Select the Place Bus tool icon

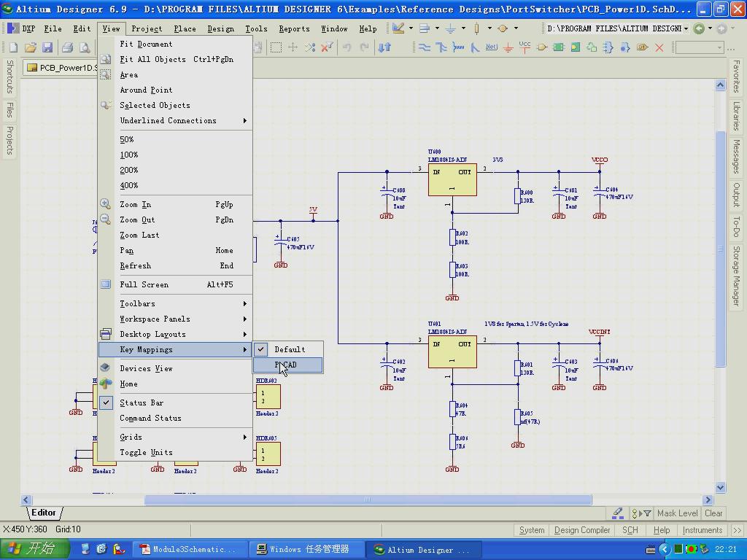coord(441,47)
